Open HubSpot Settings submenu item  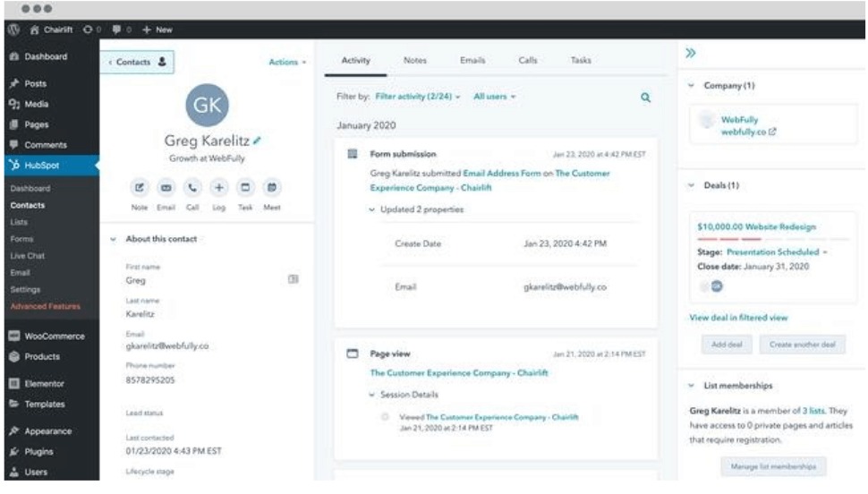coord(25,290)
